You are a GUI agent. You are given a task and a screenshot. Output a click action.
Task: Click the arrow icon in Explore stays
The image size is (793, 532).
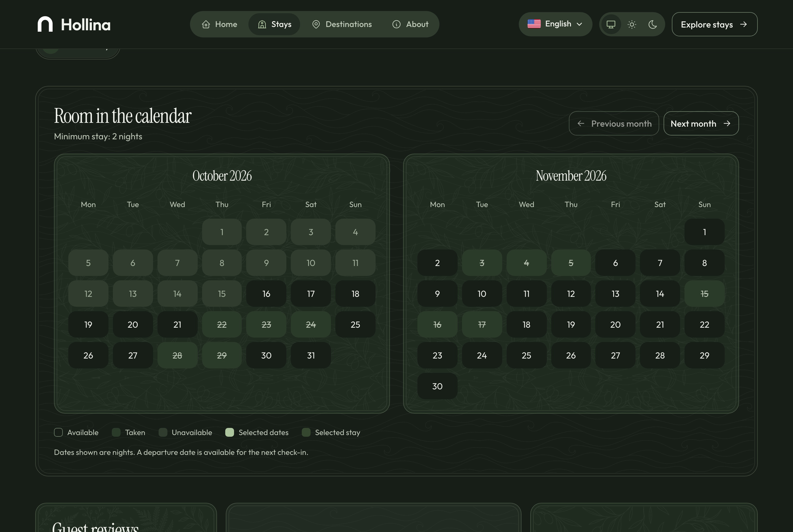click(x=743, y=24)
